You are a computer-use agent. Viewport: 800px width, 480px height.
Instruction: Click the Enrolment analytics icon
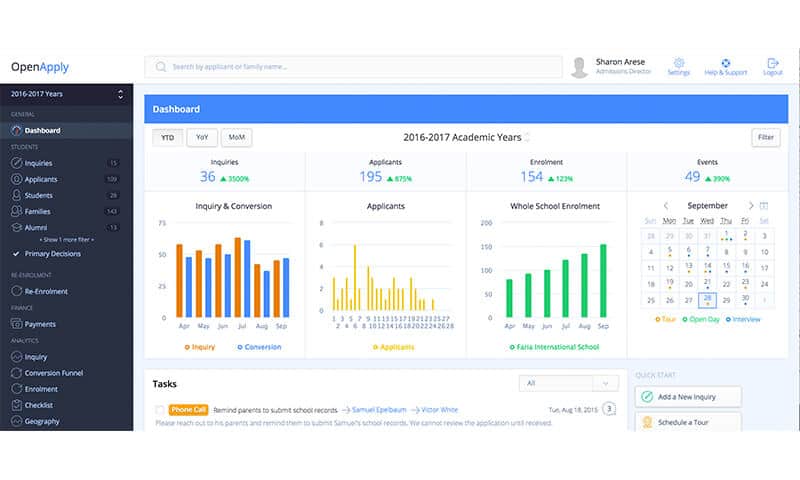[x=16, y=389]
